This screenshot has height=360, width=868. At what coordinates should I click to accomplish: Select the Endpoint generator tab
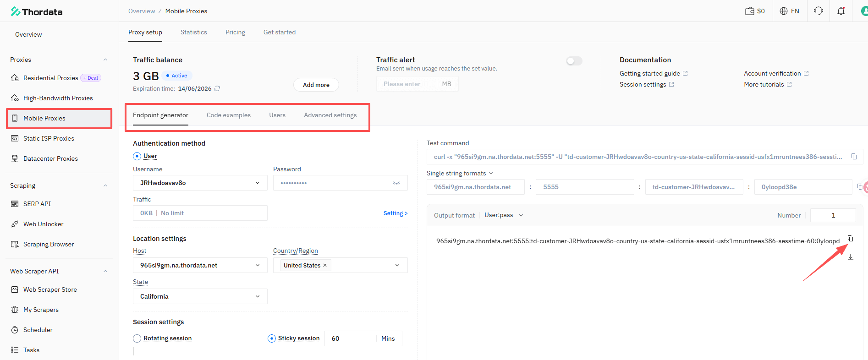tap(160, 115)
